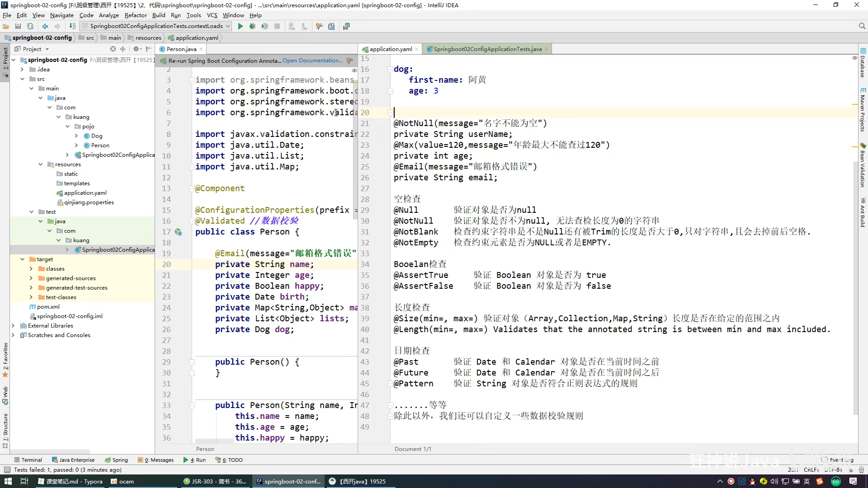Click the Open Documentation link

(312, 61)
